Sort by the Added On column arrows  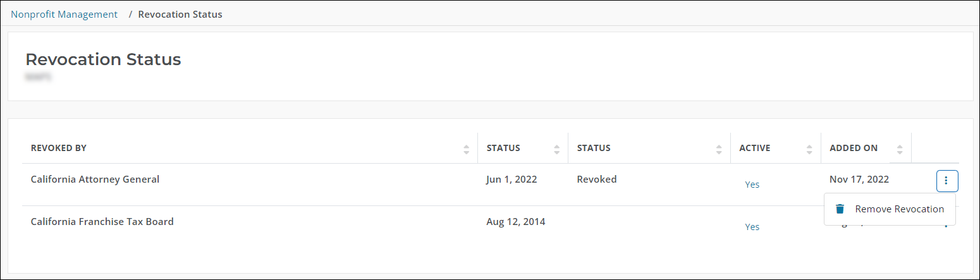[x=900, y=149]
